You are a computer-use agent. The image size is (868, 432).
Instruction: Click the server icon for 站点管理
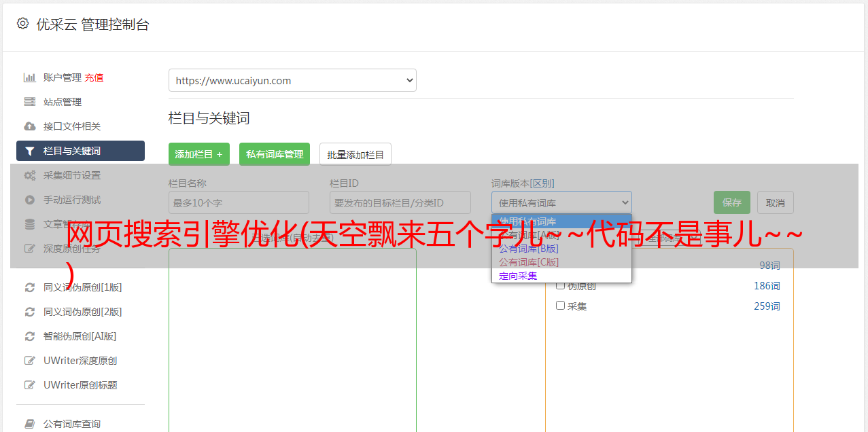pos(30,102)
